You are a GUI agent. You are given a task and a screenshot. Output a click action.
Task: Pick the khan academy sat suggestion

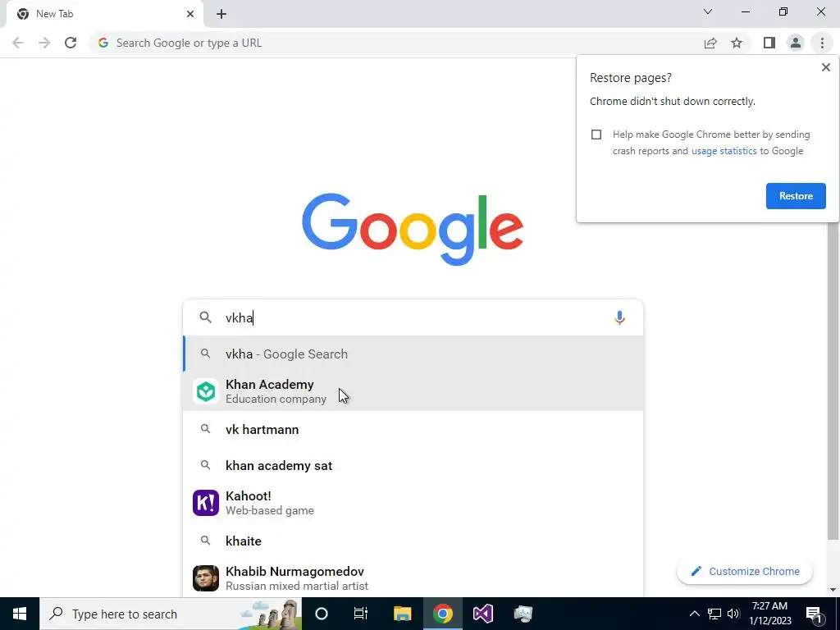pos(413,466)
